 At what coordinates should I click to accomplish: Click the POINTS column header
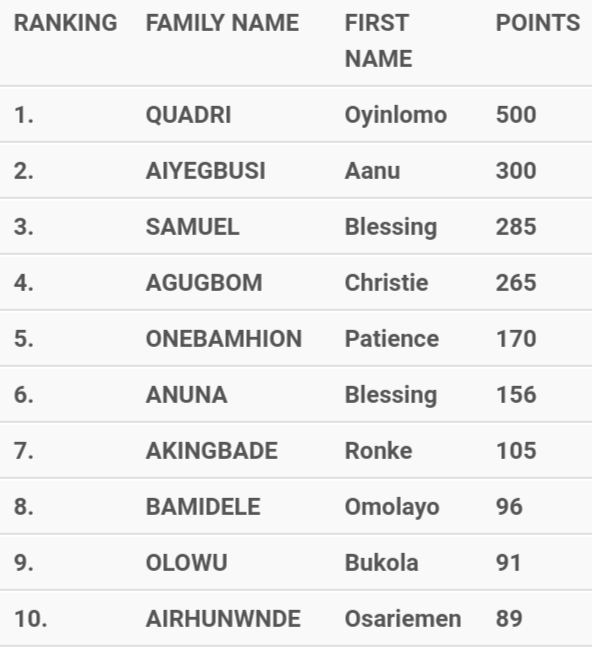click(538, 23)
